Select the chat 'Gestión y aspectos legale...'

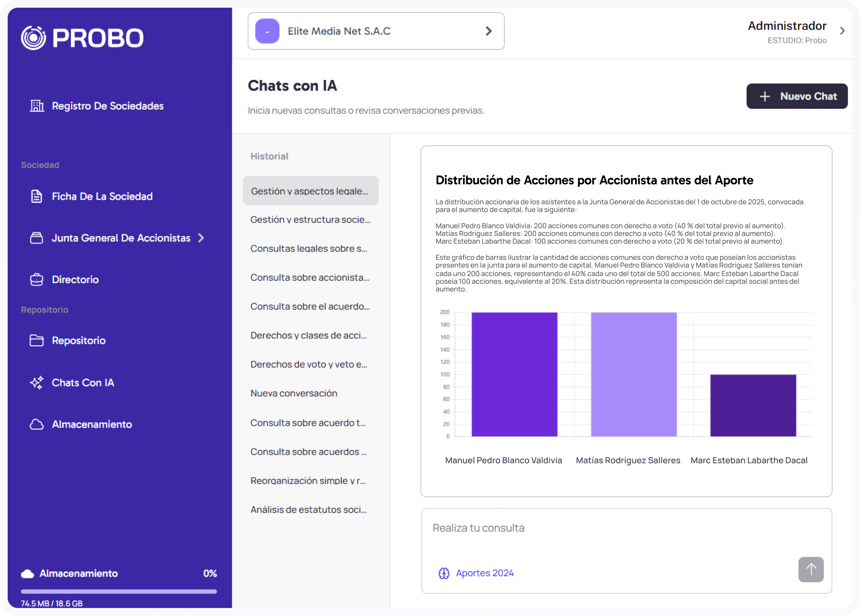pyautogui.click(x=311, y=191)
